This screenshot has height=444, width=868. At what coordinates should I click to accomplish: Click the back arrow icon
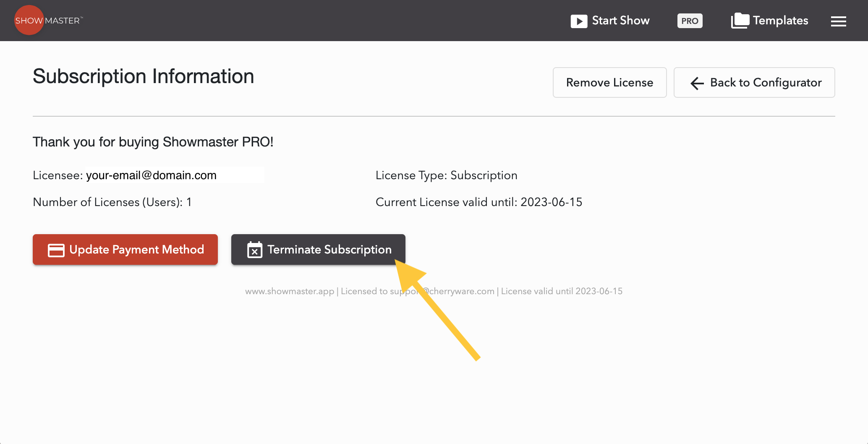tap(697, 83)
